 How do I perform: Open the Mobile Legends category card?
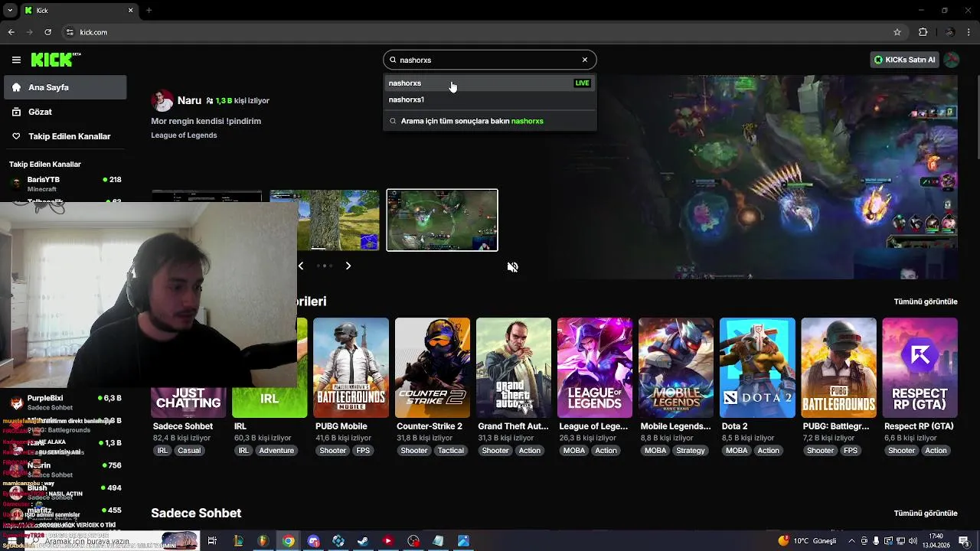(x=675, y=367)
